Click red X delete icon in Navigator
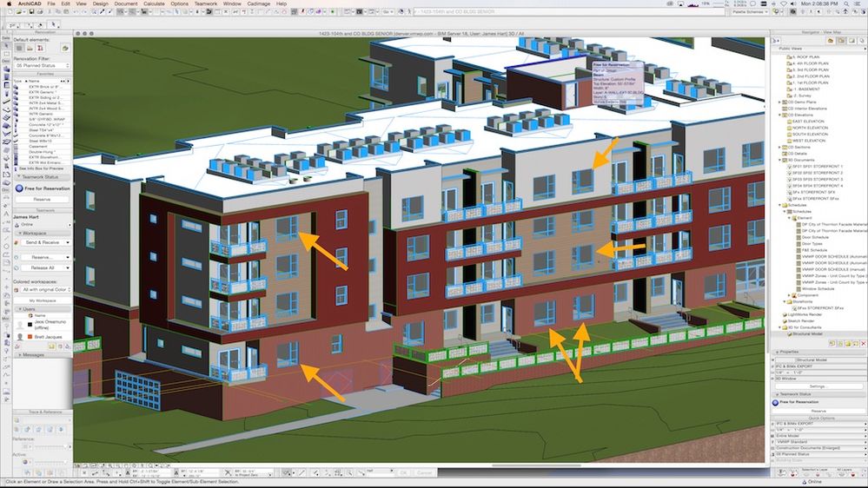 pyautogui.click(x=863, y=344)
